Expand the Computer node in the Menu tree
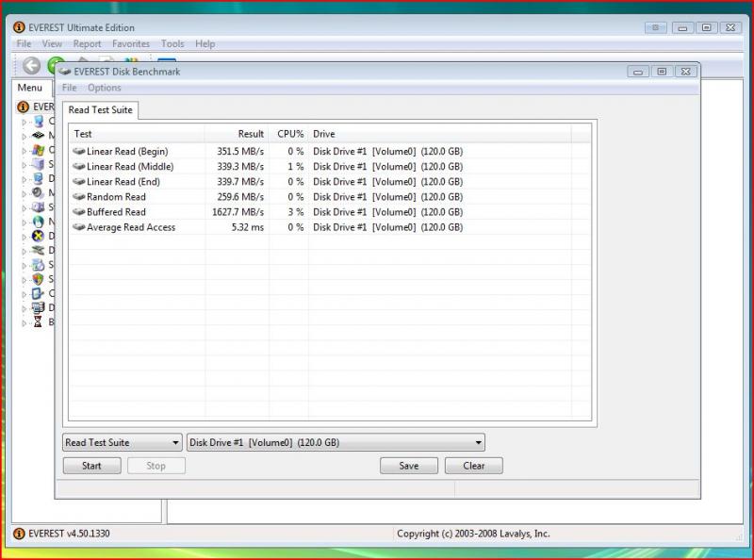Viewport: 754px width, 560px height. point(25,122)
